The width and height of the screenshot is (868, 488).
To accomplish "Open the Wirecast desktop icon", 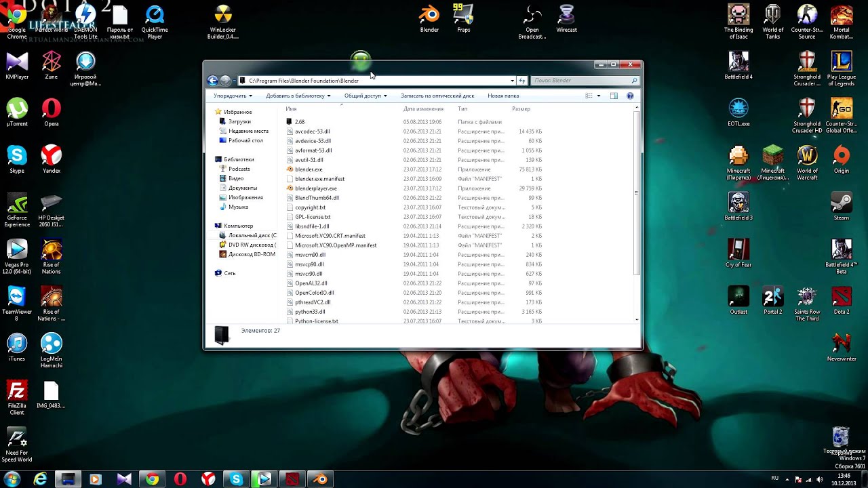I will [566, 18].
